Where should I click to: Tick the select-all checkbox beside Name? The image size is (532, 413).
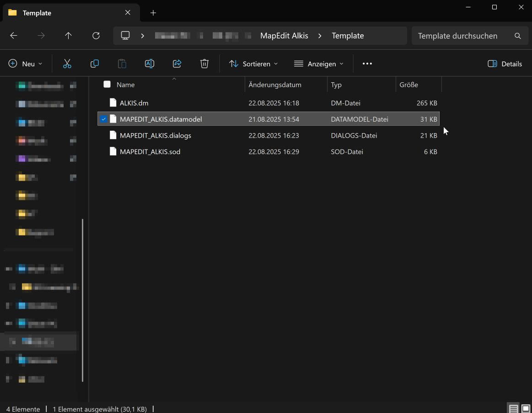pos(107,84)
